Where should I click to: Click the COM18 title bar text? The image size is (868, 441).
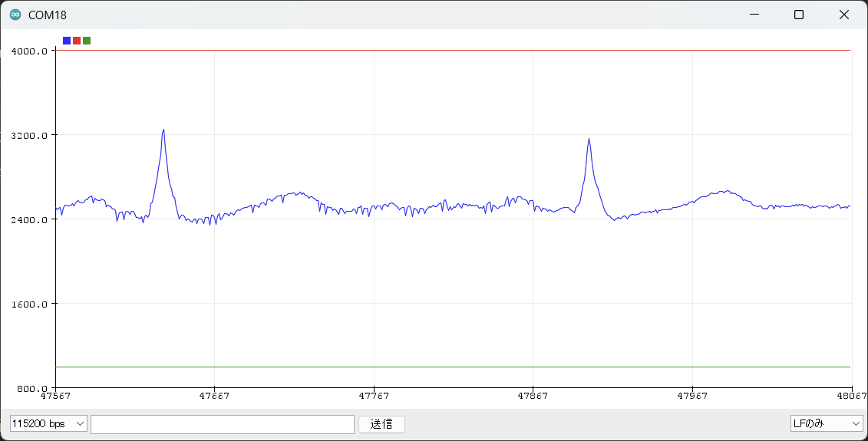[x=47, y=15]
